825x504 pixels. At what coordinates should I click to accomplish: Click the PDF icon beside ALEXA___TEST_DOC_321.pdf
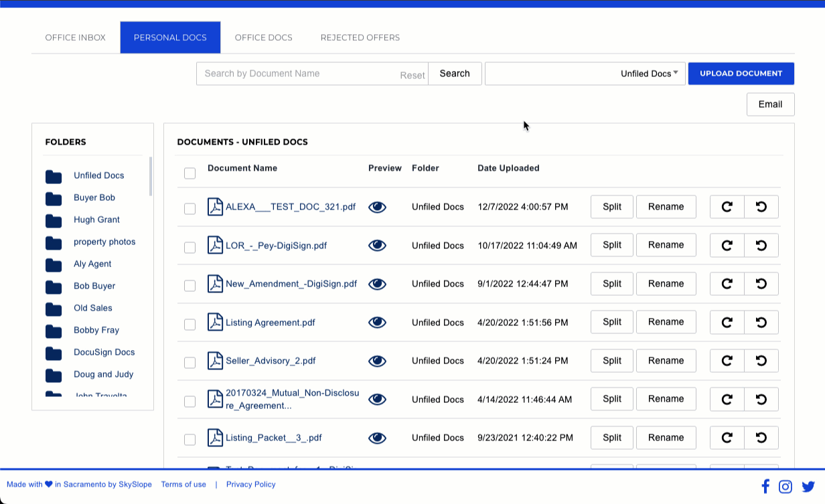tap(215, 207)
